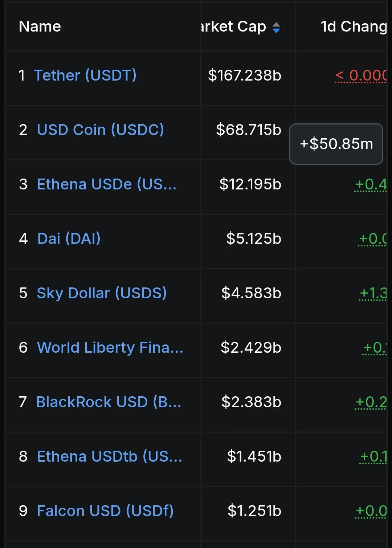Click the +$50.85m tooltip box
The height and width of the screenshot is (548, 392).
336,144
